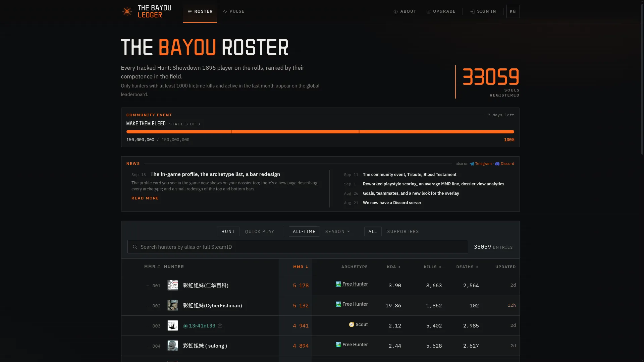644x362 pixels.
Task: Sort table by MMR column
Action: 301,267
